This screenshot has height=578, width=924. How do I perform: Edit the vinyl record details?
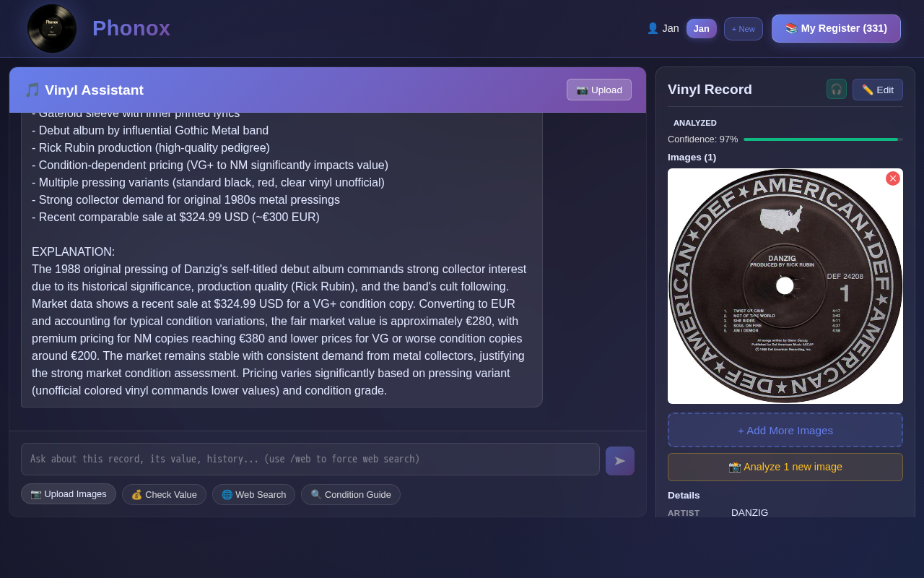877,90
